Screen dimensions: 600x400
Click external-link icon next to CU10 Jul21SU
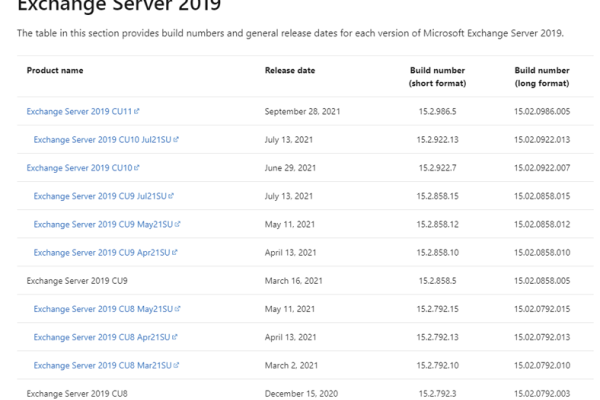[176, 139]
